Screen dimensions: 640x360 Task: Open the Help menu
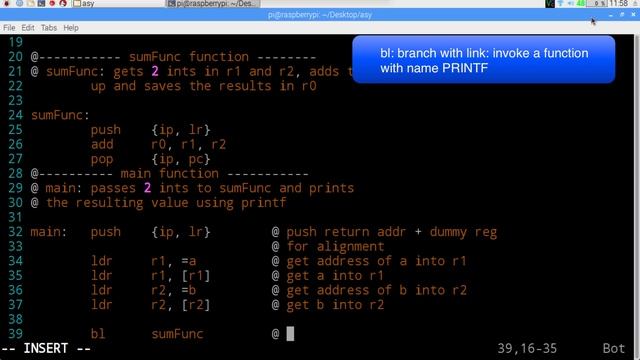[x=71, y=28]
